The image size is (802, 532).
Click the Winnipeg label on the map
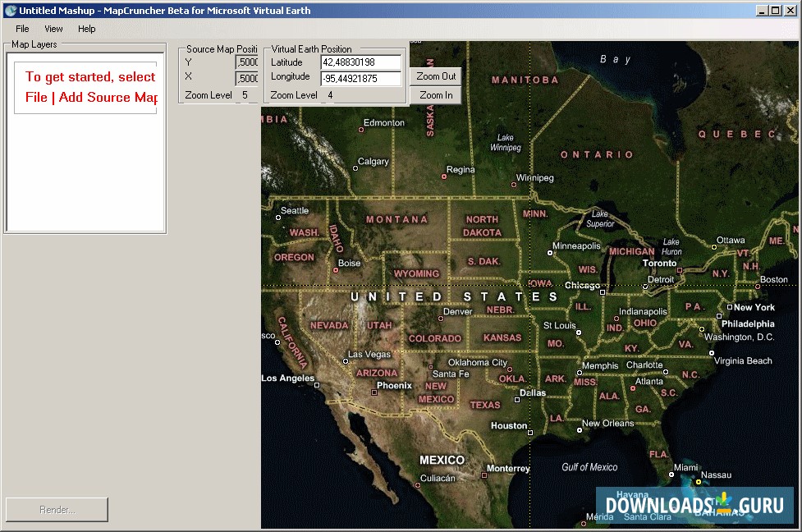tap(535, 178)
